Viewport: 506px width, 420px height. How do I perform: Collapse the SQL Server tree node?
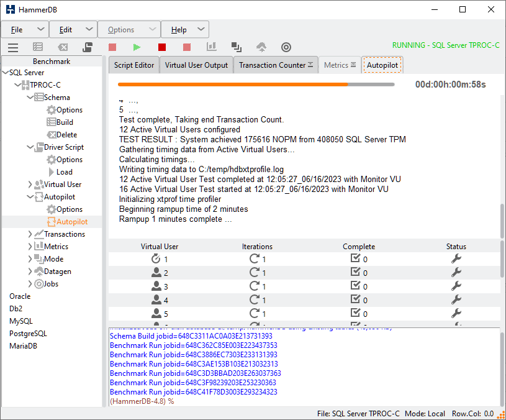pos(6,73)
